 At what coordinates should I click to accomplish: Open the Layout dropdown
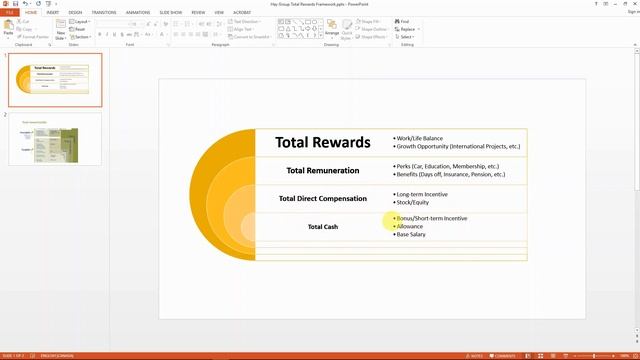(80, 21)
